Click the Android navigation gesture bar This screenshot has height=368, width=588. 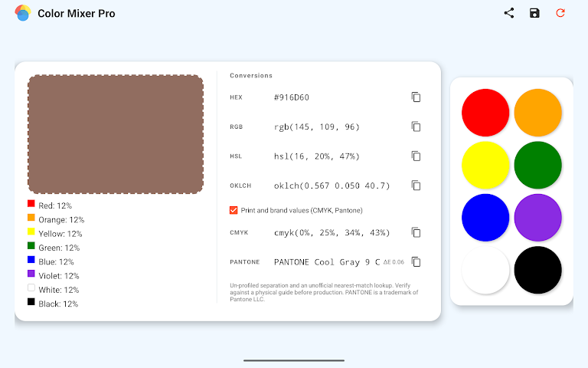[x=294, y=360]
